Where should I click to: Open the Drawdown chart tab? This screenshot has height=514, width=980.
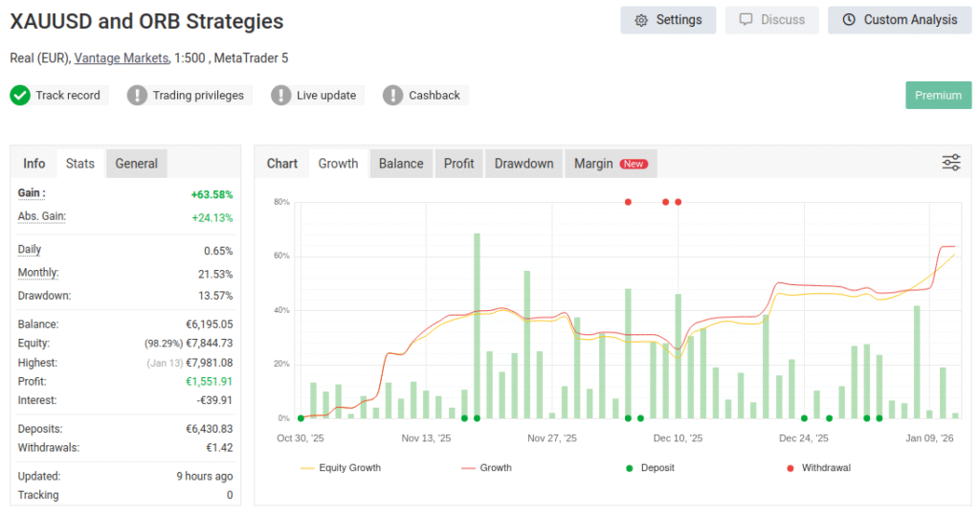[x=523, y=164]
